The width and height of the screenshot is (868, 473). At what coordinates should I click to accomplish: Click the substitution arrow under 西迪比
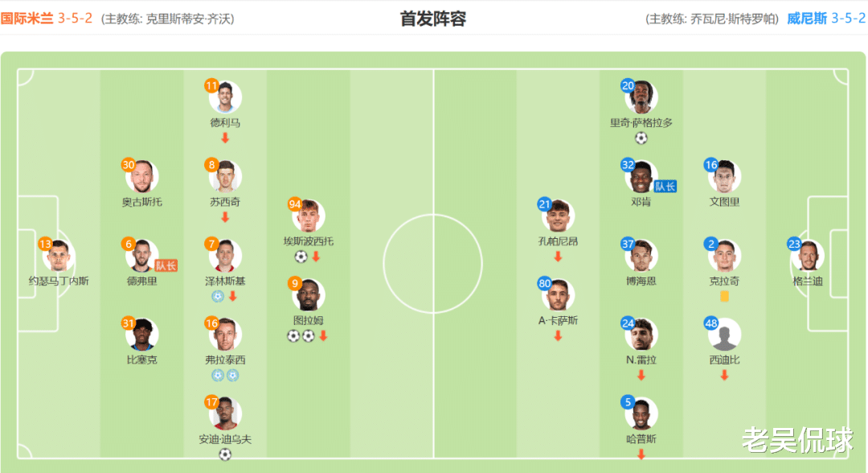724,375
